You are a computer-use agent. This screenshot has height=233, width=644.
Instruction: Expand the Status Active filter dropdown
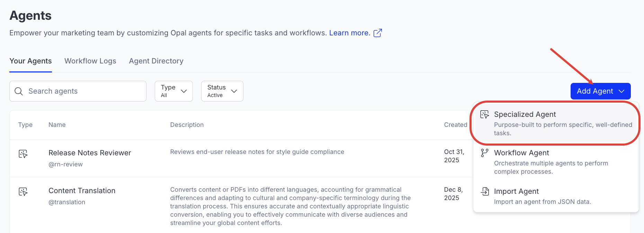(222, 91)
